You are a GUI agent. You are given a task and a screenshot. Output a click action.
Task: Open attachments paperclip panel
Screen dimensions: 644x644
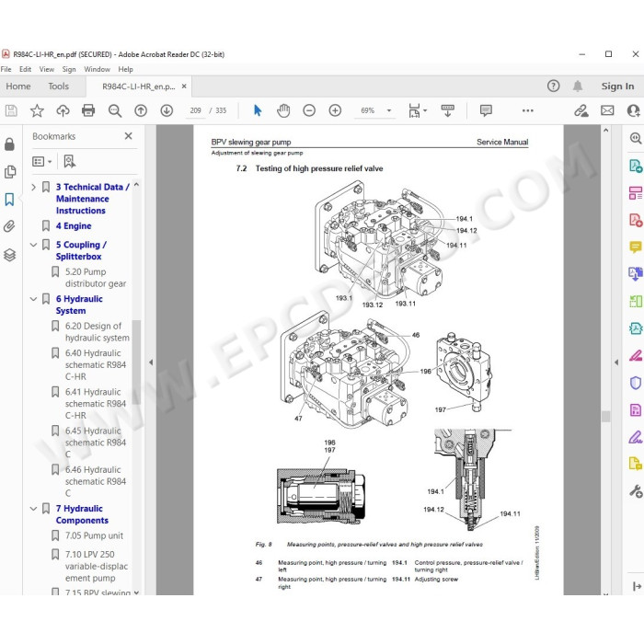click(9, 226)
